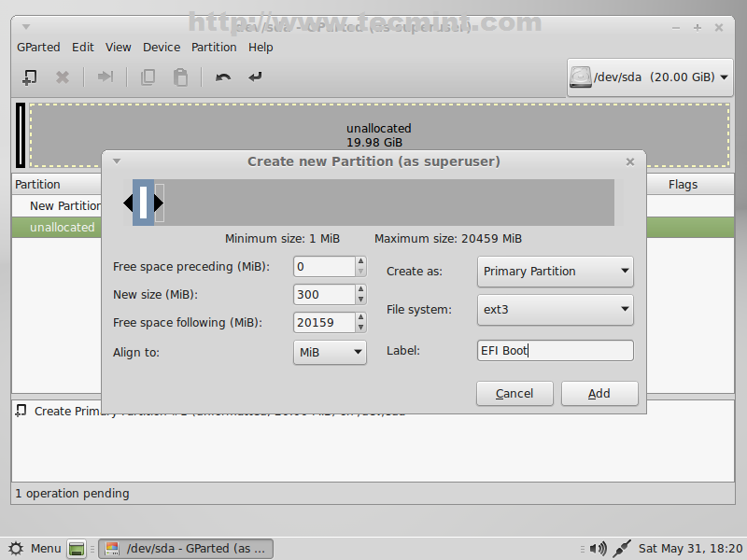Viewport: 747px width, 560px height.
Task: Click the Label text field
Action: coord(555,351)
